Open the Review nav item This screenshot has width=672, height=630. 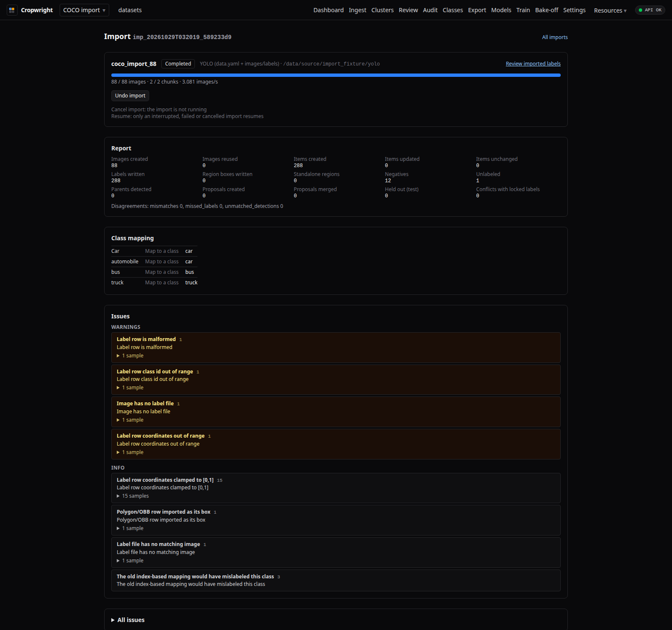coord(408,10)
